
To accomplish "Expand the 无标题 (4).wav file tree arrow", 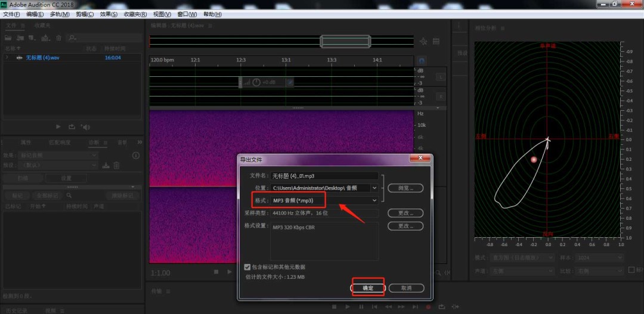I will coord(7,58).
